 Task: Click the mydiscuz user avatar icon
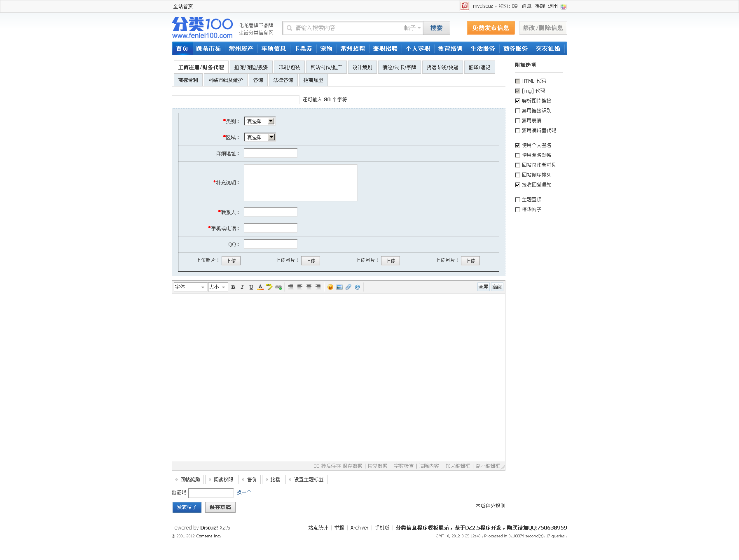[465, 6]
